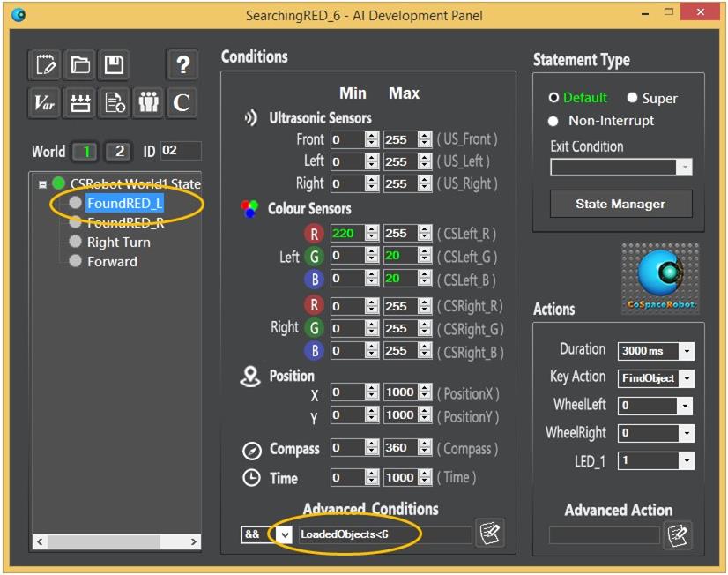Choose the Non-Interrupt radio option

pos(553,121)
